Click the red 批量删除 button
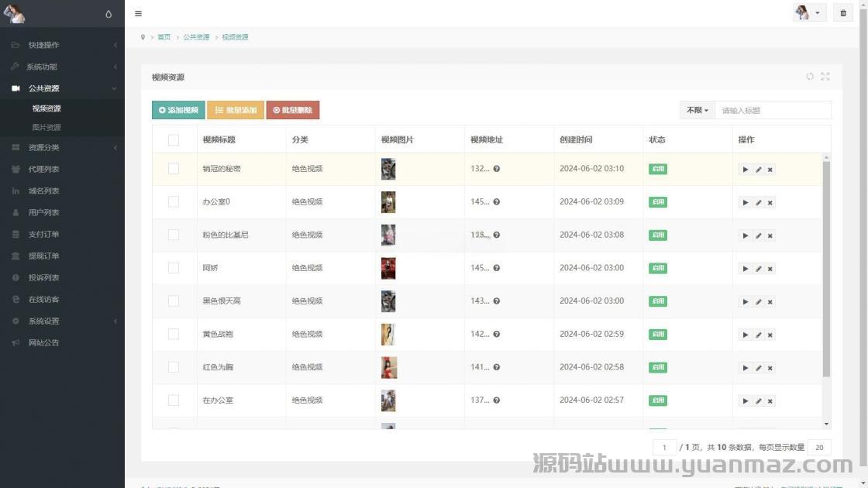 pyautogui.click(x=292, y=110)
